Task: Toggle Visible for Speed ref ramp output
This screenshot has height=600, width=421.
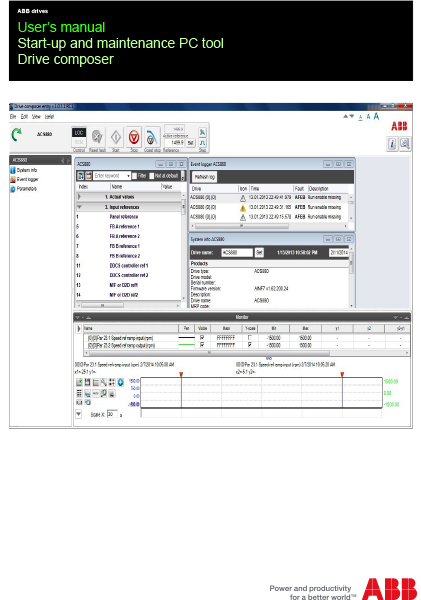Action: click(x=202, y=345)
